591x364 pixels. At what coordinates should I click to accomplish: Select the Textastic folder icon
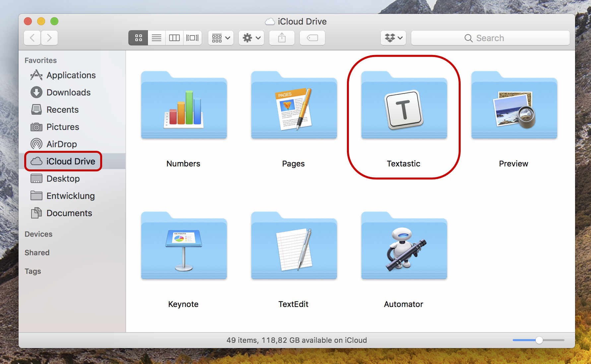(x=404, y=105)
